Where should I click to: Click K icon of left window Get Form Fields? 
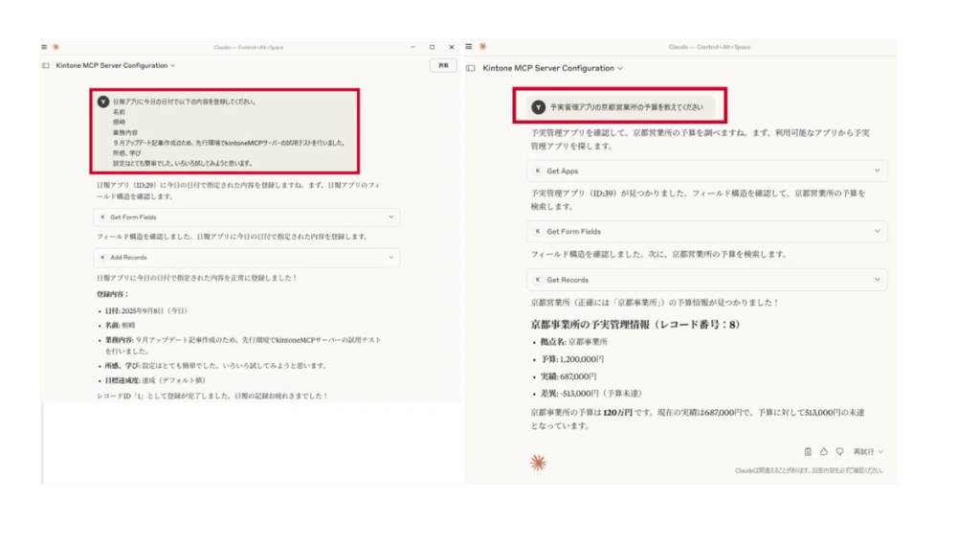(x=103, y=217)
